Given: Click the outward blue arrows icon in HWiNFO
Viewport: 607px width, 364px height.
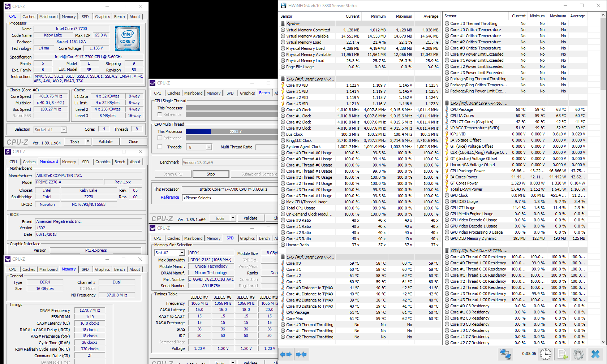Looking at the screenshot, I should click(286, 354).
